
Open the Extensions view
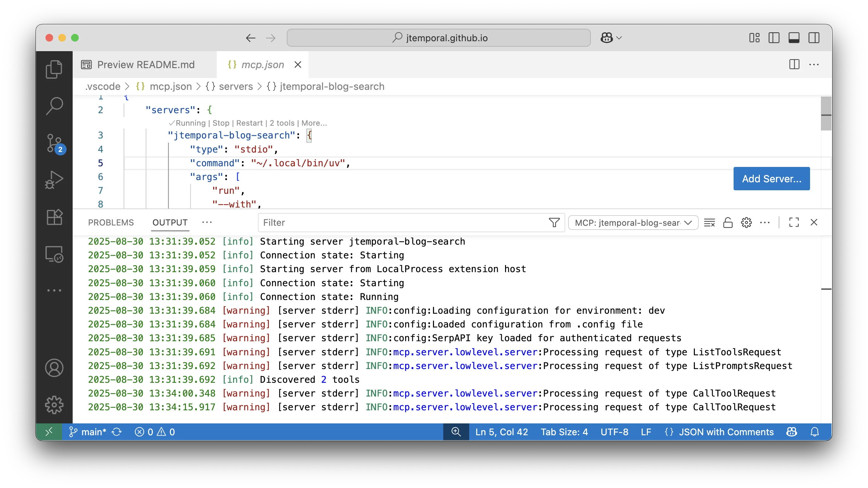54,217
